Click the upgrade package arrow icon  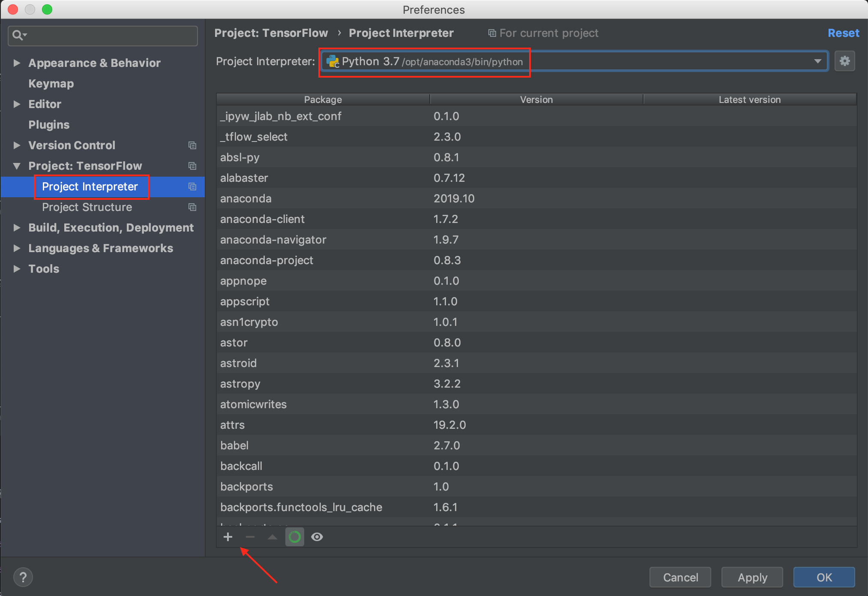point(272,537)
